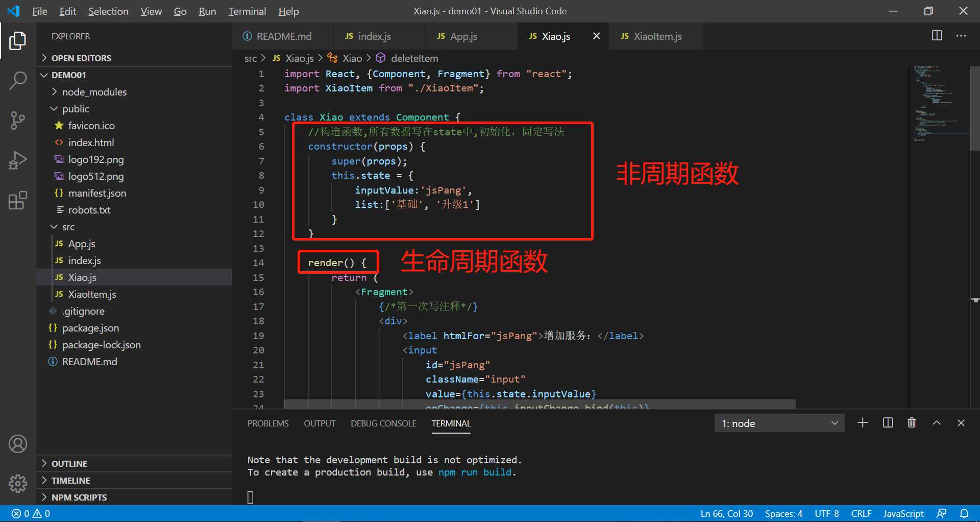
Task: Open the Run and Debug view
Action: pos(18,160)
